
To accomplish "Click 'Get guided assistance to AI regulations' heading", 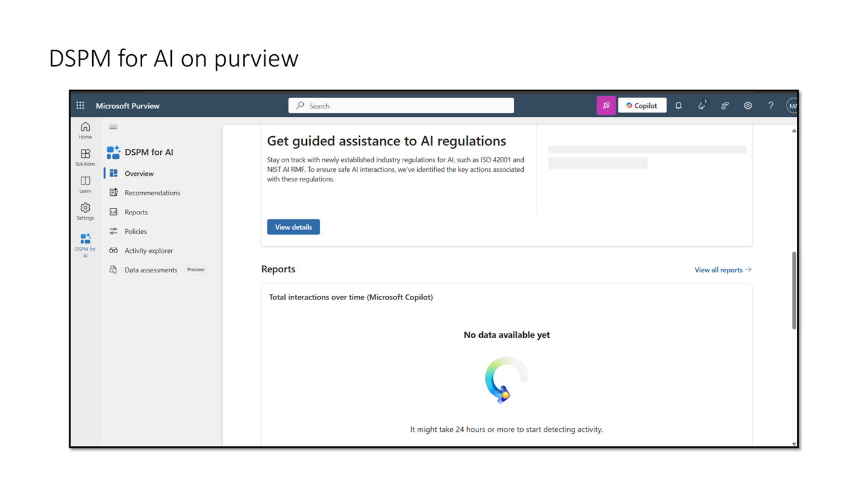I will pyautogui.click(x=386, y=141).
